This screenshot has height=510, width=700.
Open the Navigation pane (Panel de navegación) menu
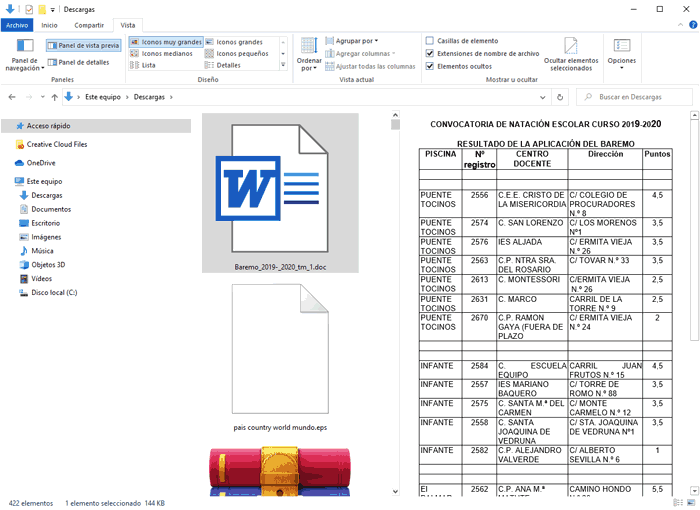click(25, 56)
